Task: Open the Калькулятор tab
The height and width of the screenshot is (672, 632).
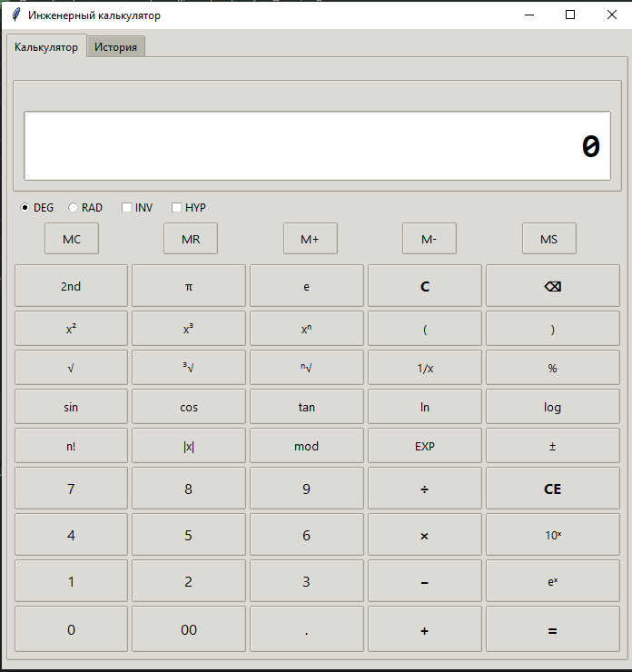Action: [x=46, y=47]
